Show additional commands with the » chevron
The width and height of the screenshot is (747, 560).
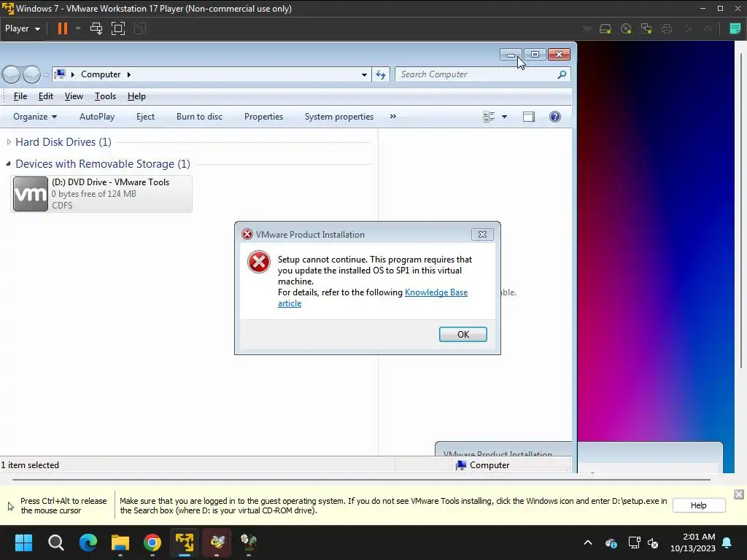392,117
